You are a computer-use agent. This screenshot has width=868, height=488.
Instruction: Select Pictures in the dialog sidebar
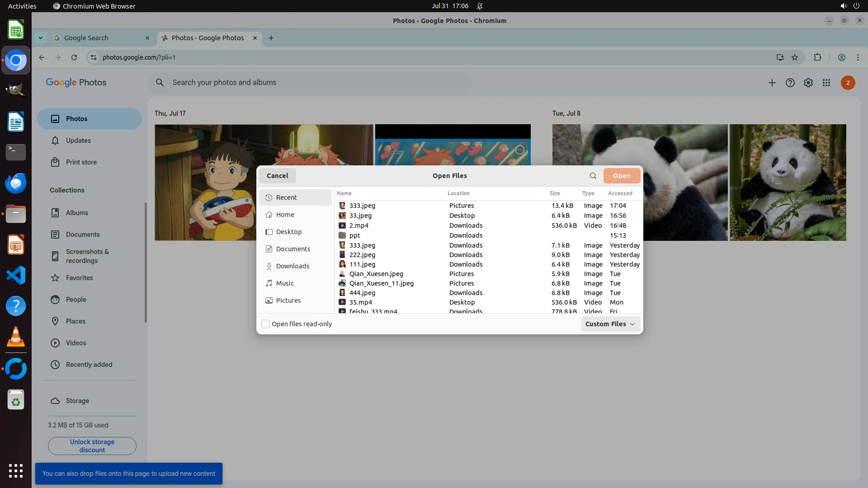pos(288,300)
